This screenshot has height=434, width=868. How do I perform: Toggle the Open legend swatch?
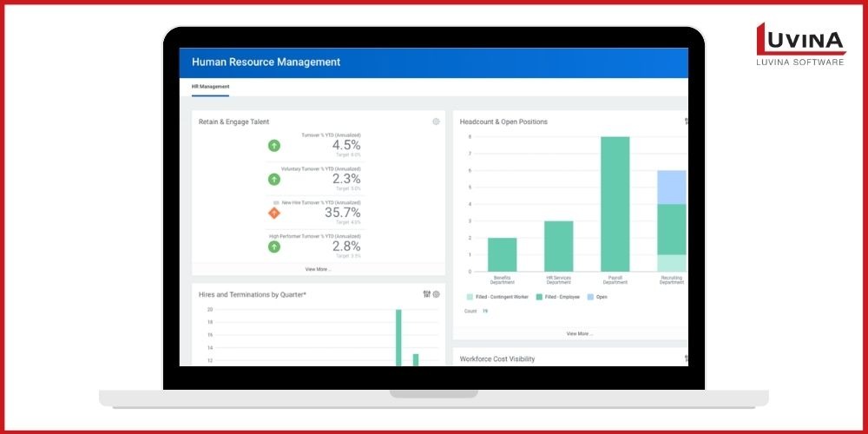click(x=590, y=297)
